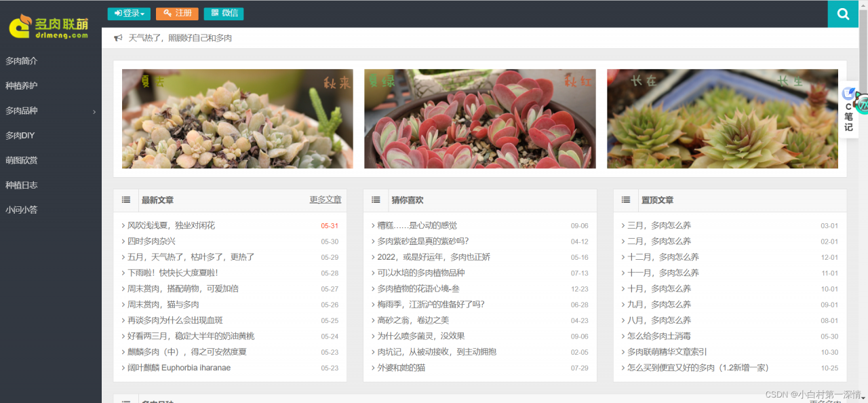This screenshot has width=868, height=403.
Task: Expand the 多肉品种 submenu arrow
Action: [94, 111]
